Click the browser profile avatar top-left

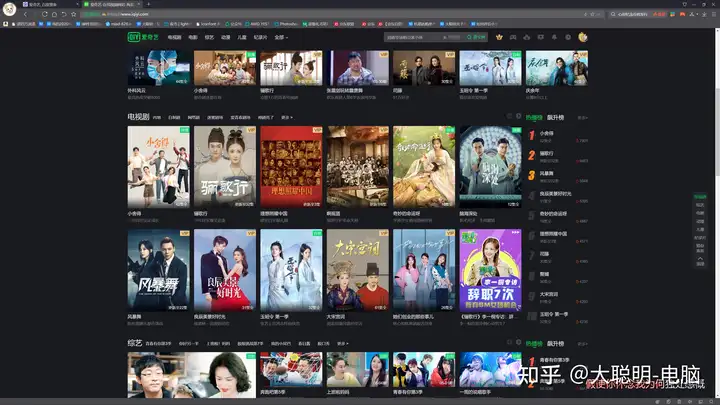[x=9, y=8]
